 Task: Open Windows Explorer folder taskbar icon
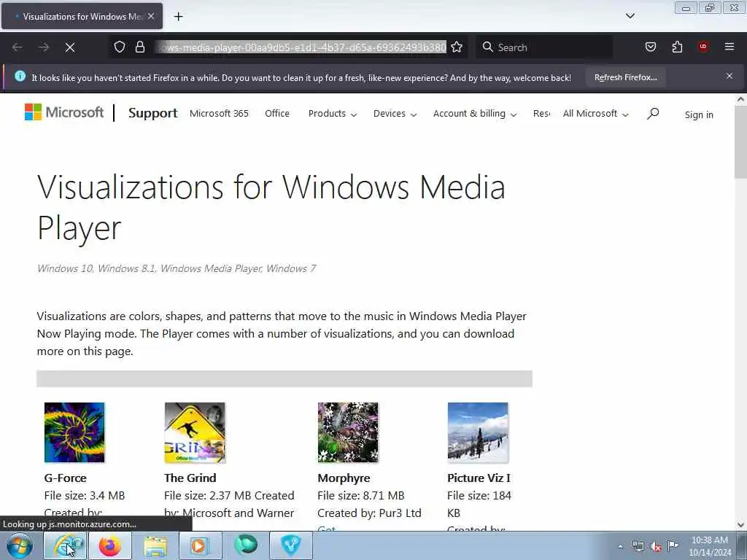[155, 545]
